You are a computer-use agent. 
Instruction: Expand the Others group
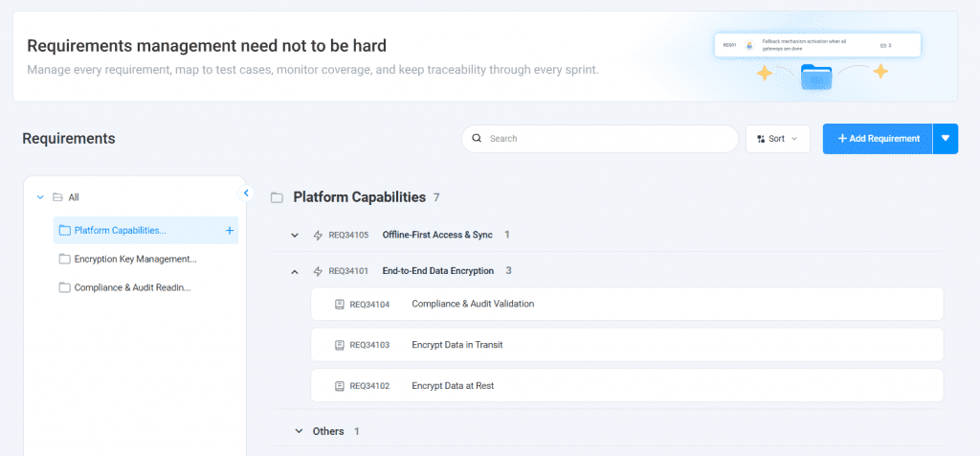(x=298, y=431)
